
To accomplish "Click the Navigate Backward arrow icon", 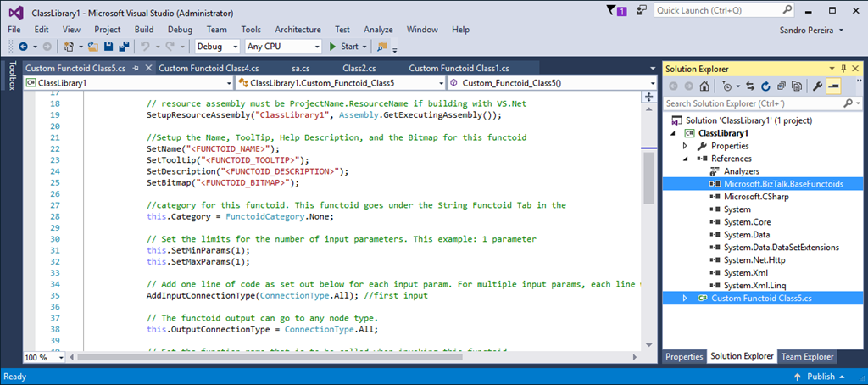I will (22, 47).
